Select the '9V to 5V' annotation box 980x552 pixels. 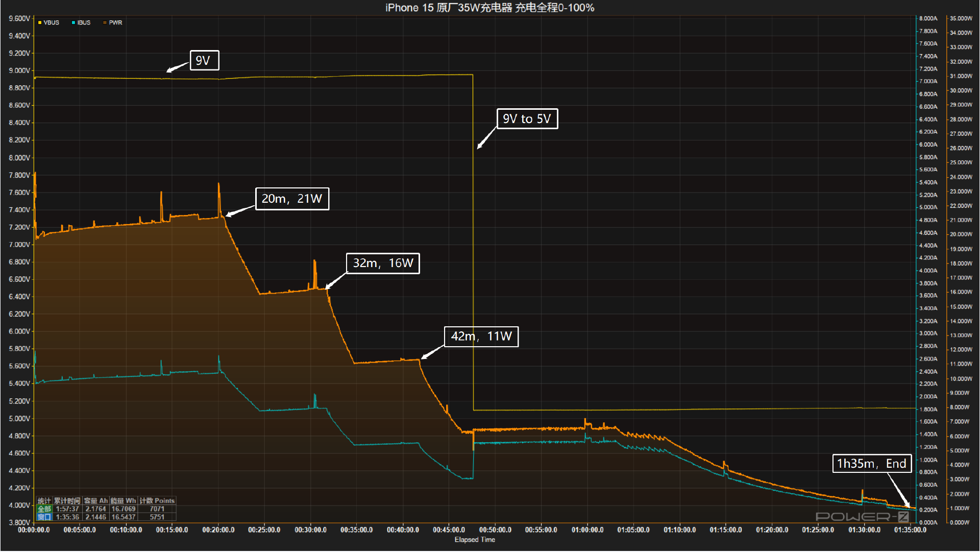click(527, 119)
